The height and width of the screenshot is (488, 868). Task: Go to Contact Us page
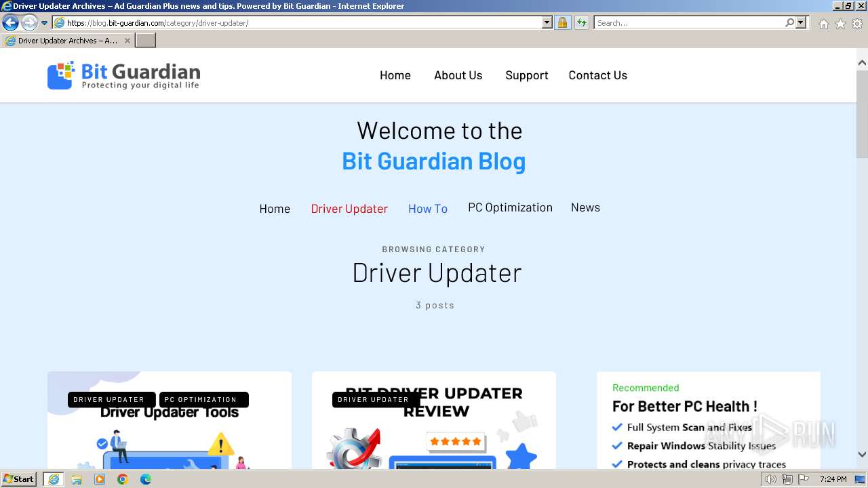tap(598, 75)
